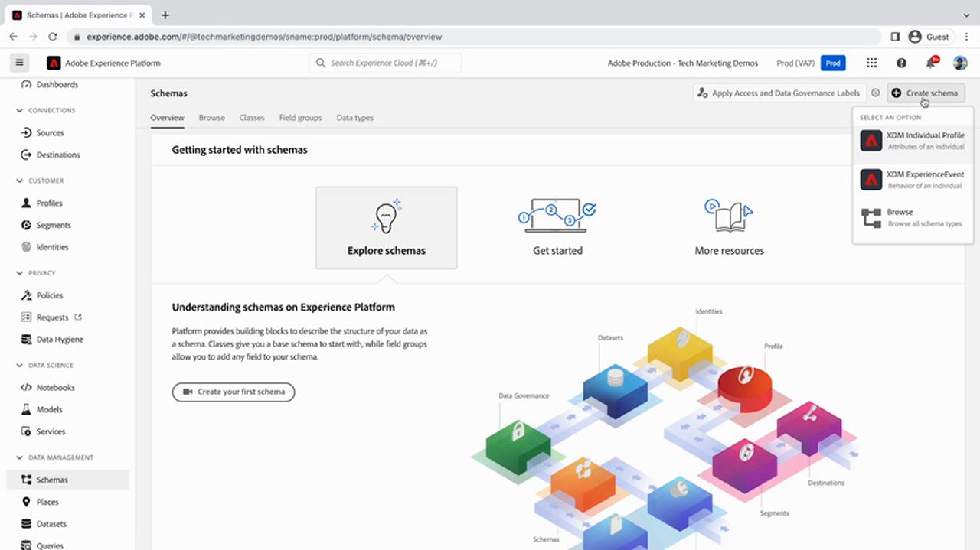Open the Prod sandbox selector

click(811, 63)
